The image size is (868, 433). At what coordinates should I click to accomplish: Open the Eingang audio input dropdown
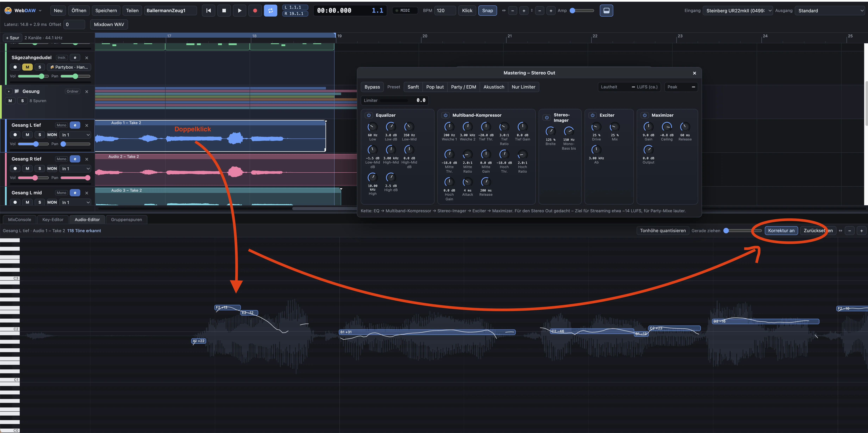(x=738, y=10)
